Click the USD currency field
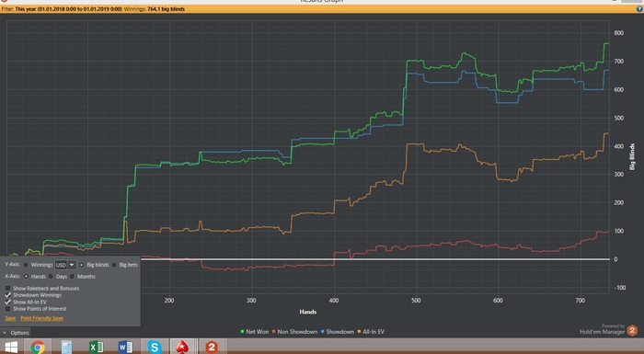 pyautogui.click(x=61, y=265)
